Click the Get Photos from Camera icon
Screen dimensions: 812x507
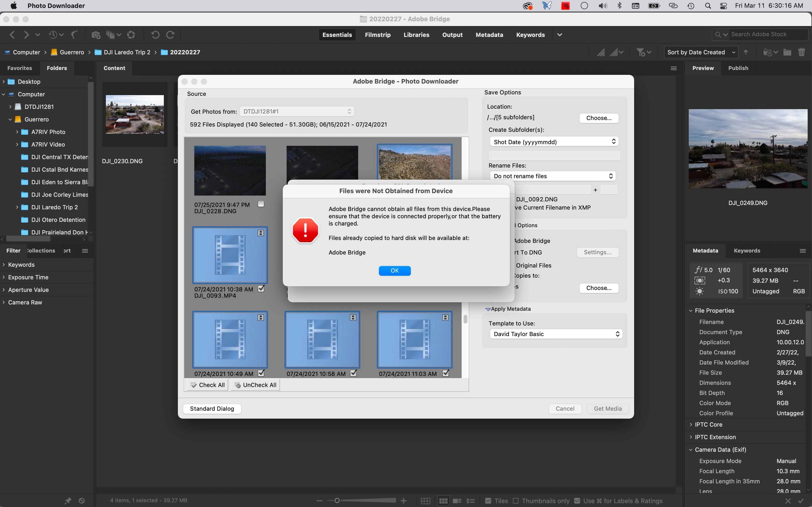click(96, 35)
